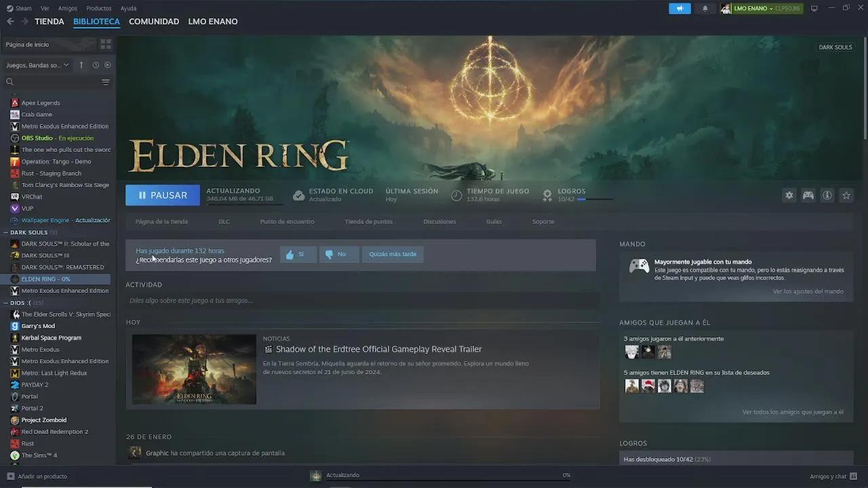The width and height of the screenshot is (868, 488).
Task: Click the DARK SOULS collection tag on the banner
Action: point(835,47)
